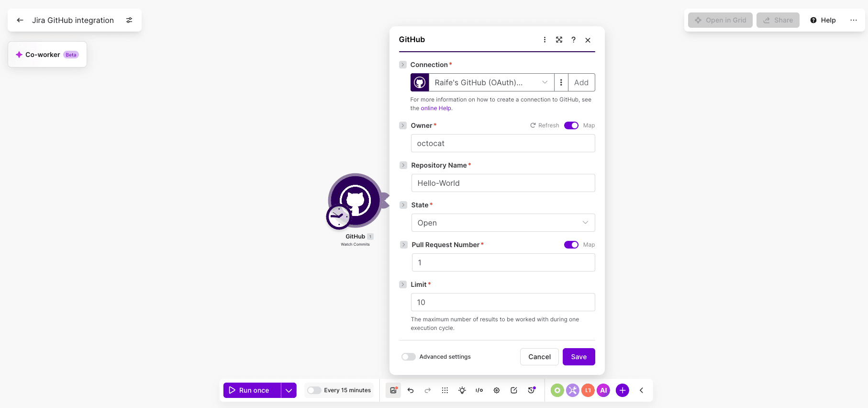Open the Co-worker Beta assistant
868x408 pixels.
[x=47, y=55]
